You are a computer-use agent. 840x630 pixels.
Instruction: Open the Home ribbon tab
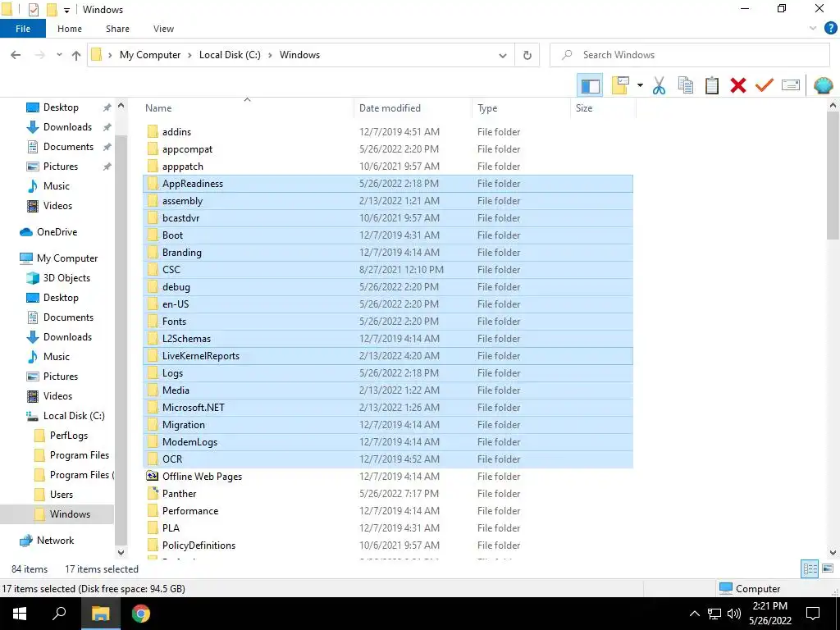pyautogui.click(x=70, y=29)
